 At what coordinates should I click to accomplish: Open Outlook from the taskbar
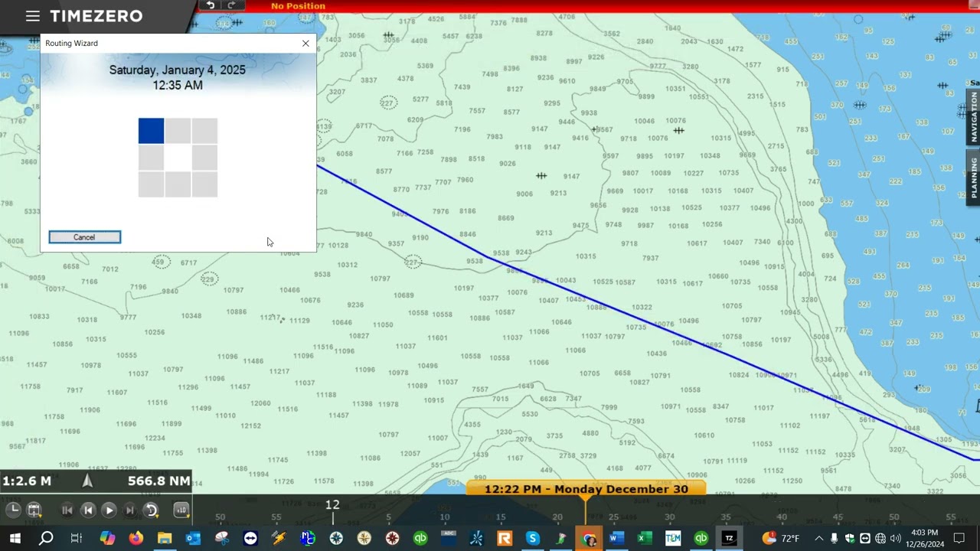(x=193, y=539)
